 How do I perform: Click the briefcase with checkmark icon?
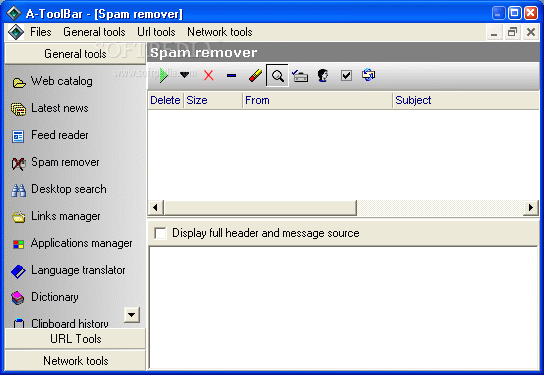point(300,76)
